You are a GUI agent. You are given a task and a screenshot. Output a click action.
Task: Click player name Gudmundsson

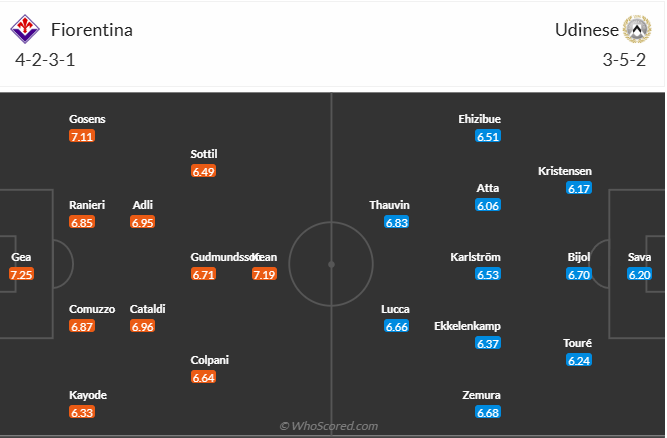point(221,257)
